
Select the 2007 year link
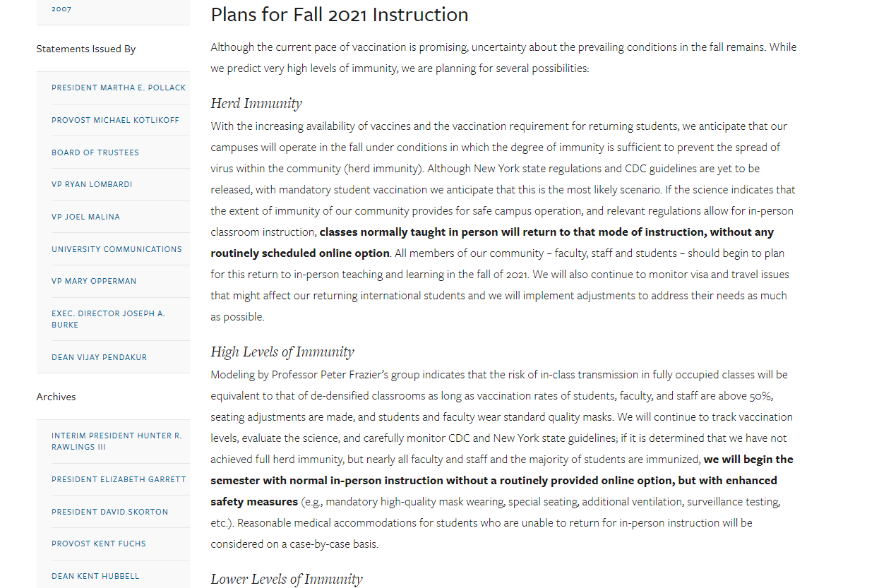[61, 9]
